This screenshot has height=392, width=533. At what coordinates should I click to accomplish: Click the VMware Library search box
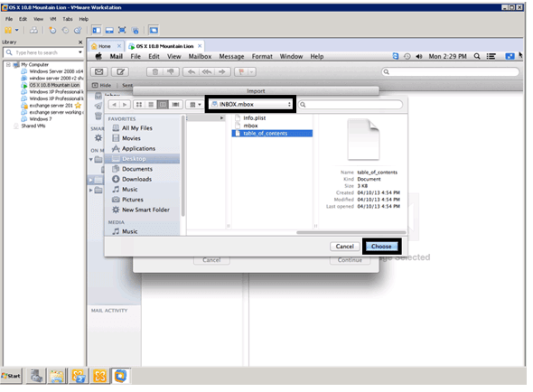click(42, 52)
